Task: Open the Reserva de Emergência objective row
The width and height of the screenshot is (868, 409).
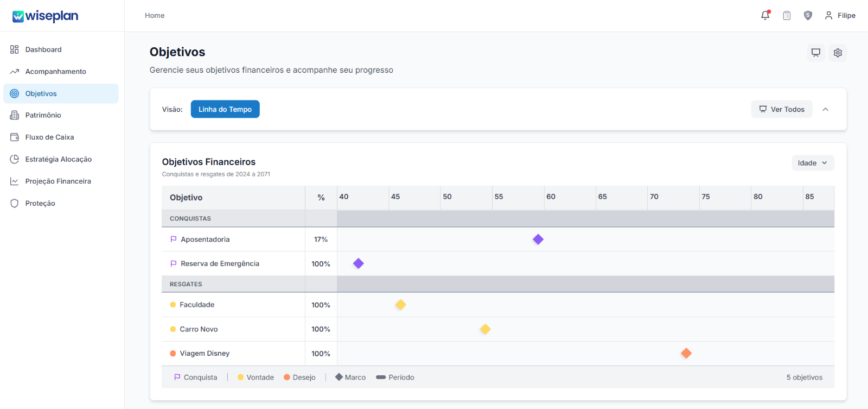Action: click(x=498, y=263)
